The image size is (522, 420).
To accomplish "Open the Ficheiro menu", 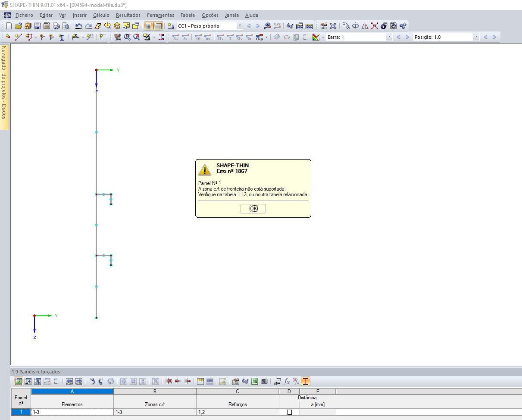I will tap(24, 15).
